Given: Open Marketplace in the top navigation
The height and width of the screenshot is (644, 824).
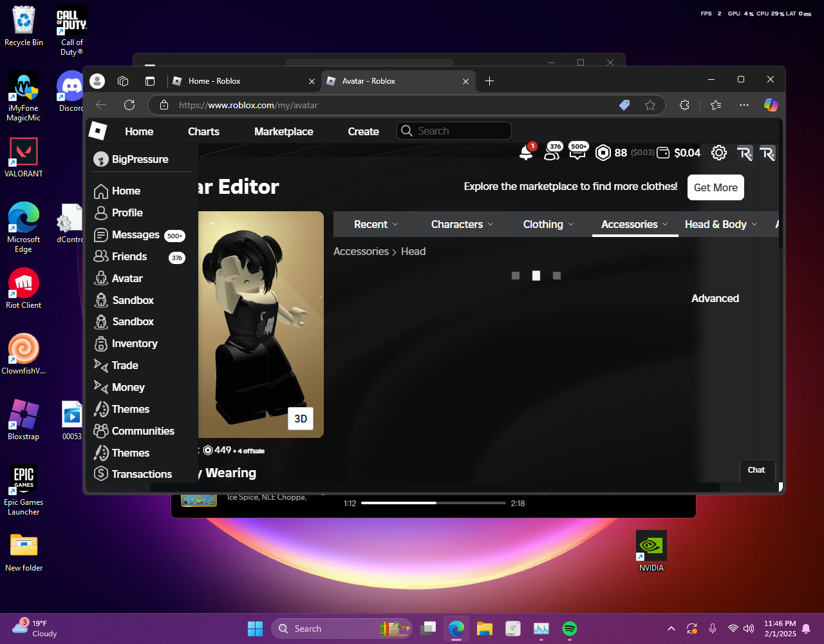Looking at the screenshot, I should tap(283, 131).
